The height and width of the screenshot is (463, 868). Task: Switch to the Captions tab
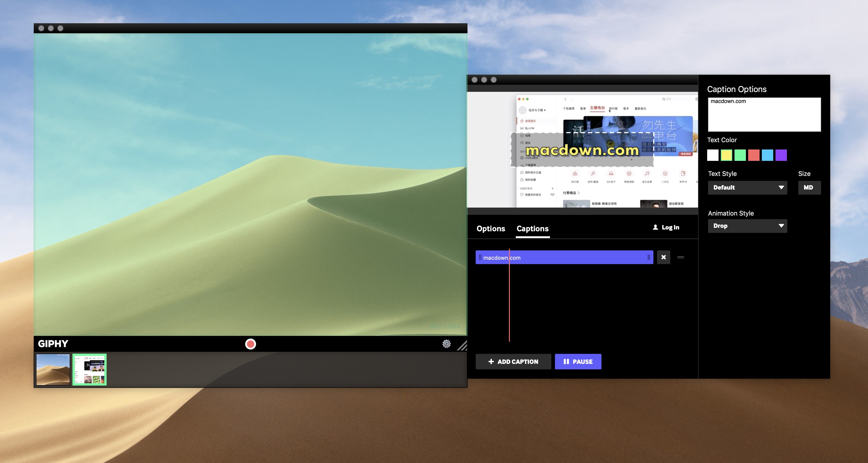click(x=532, y=229)
